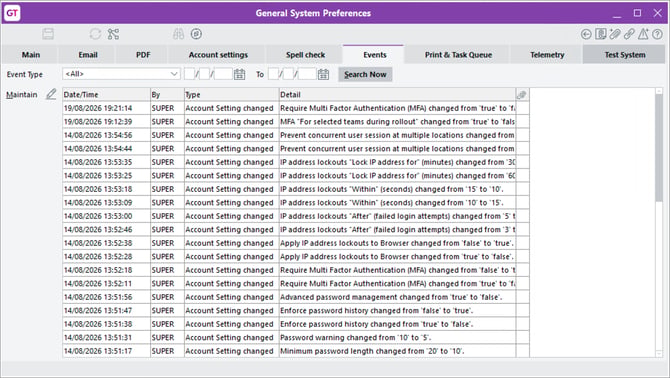Viewport: 670px width, 378px height.
Task: Open the Print & Task Queue tab
Action: (458, 55)
